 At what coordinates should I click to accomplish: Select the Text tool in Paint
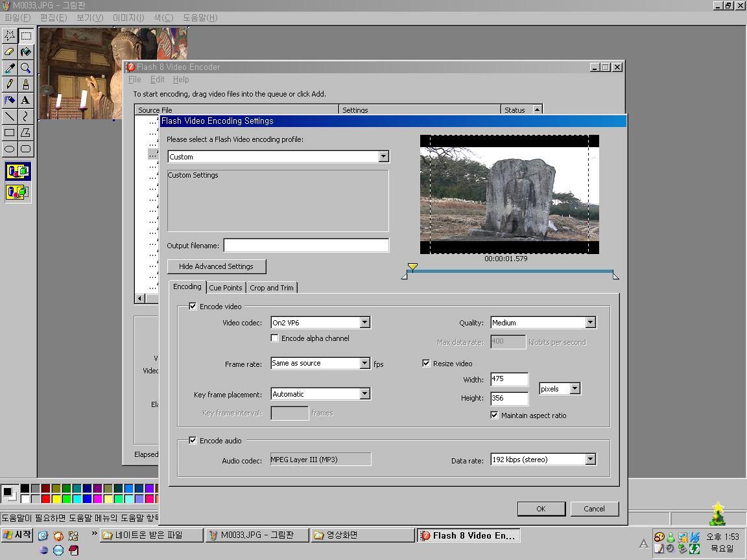pos(26,100)
